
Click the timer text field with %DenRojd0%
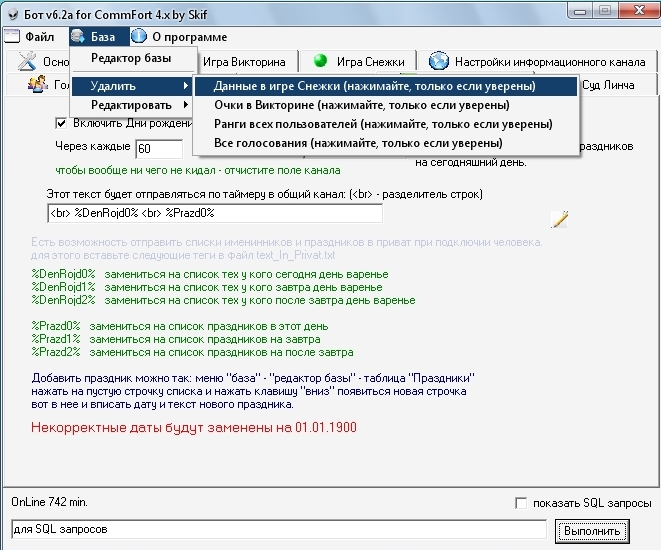[x=214, y=213]
